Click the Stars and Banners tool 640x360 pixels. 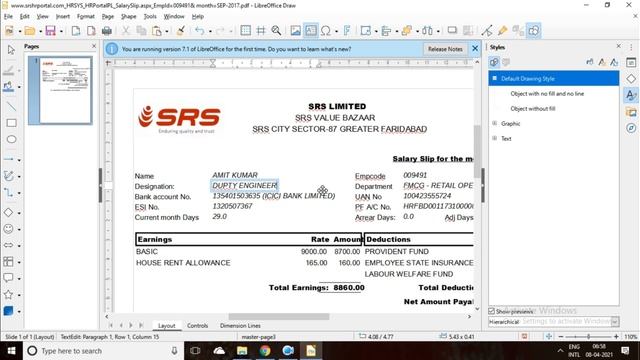(x=8, y=294)
